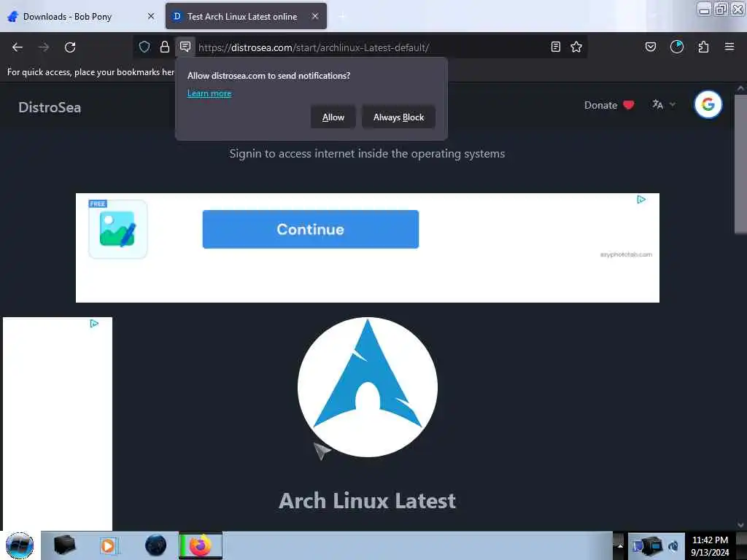The width and height of the screenshot is (747, 560).
Task: Toggle reader view icon
Action: (x=555, y=47)
